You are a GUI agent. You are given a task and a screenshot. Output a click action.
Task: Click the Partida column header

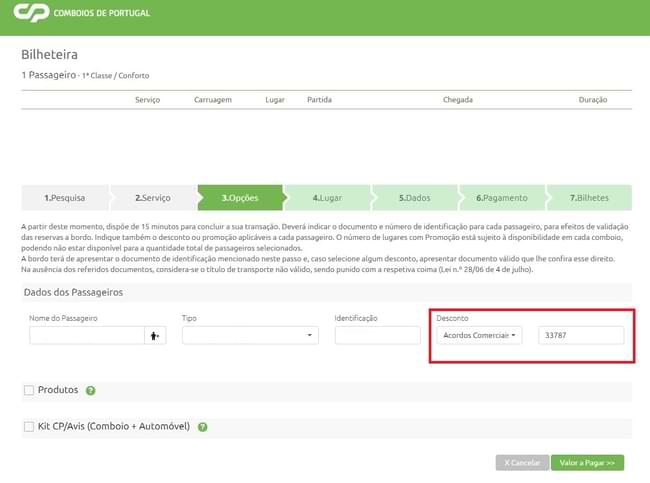click(319, 100)
